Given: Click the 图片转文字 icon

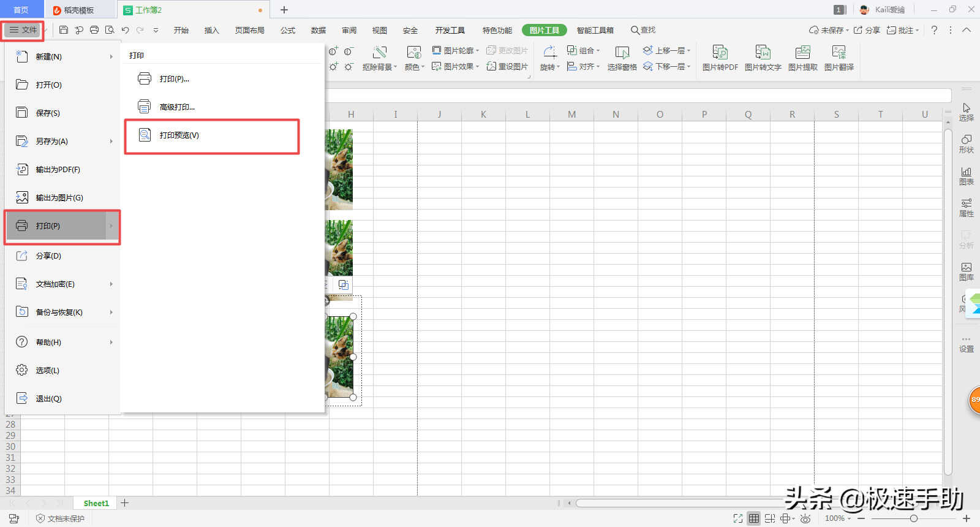Looking at the screenshot, I should [x=763, y=52].
